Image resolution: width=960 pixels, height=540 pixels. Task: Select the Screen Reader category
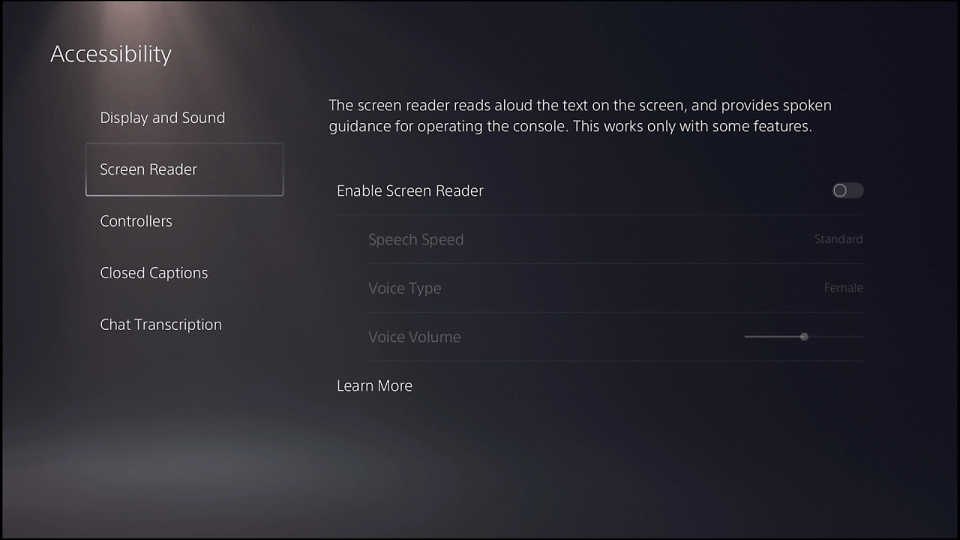[x=184, y=170]
